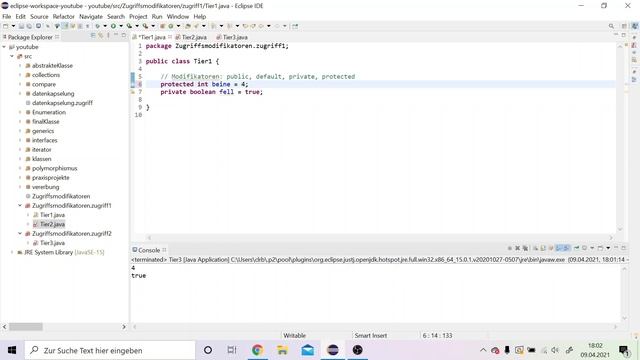The height and width of the screenshot is (360, 640).
Task: Select the vererbung package in the tree
Action: click(x=45, y=187)
